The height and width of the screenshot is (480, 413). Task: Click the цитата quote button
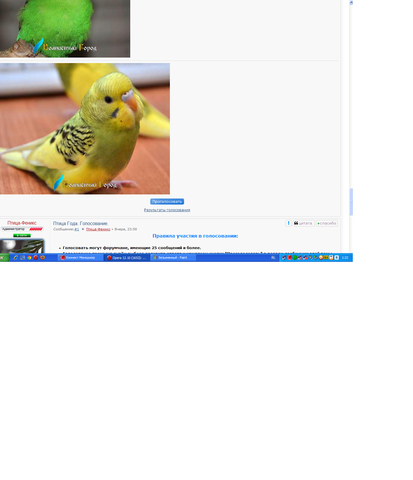(x=303, y=223)
